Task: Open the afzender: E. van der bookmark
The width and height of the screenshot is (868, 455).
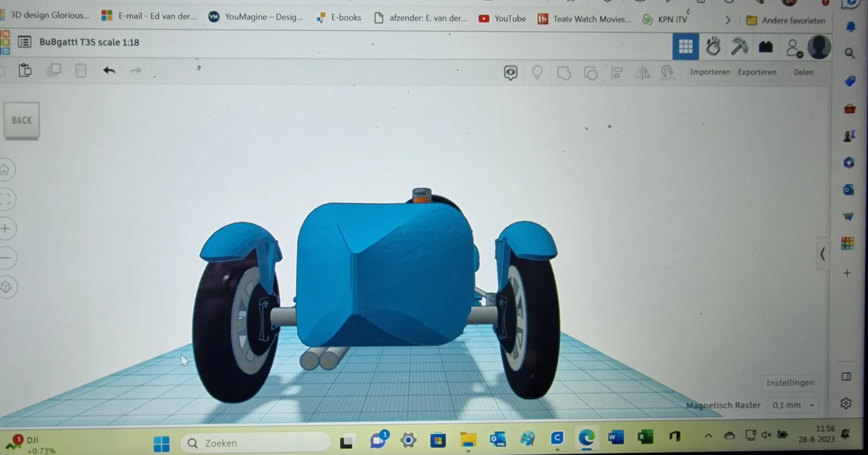Action: pyautogui.click(x=420, y=18)
